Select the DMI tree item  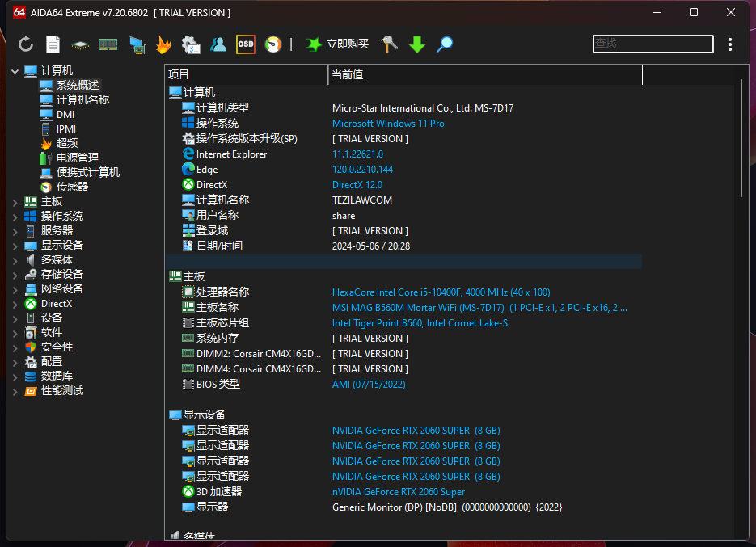coord(65,115)
